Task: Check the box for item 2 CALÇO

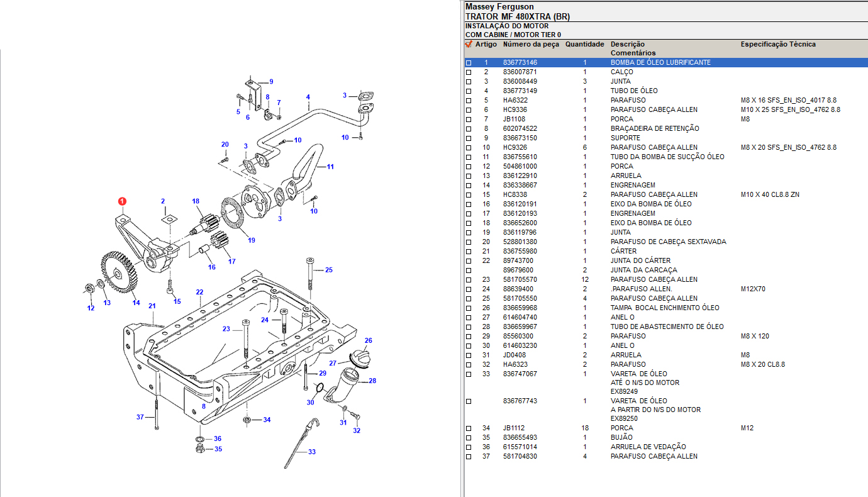Action: pos(469,72)
